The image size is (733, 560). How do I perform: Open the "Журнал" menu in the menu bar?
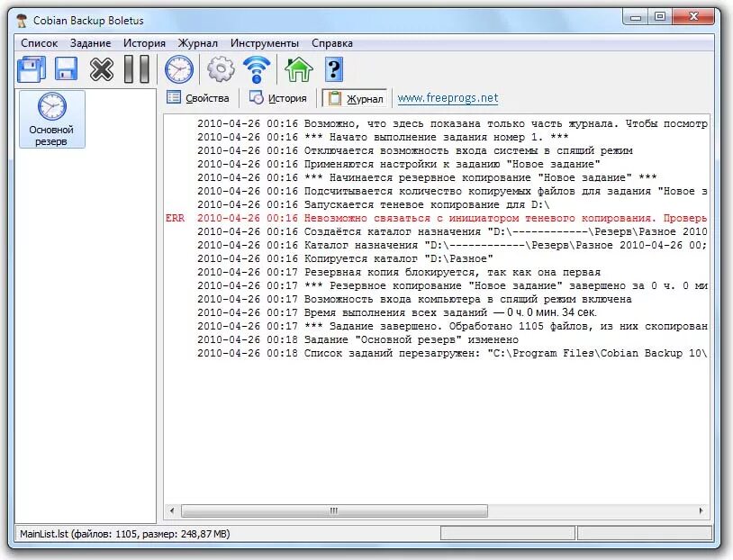(198, 43)
